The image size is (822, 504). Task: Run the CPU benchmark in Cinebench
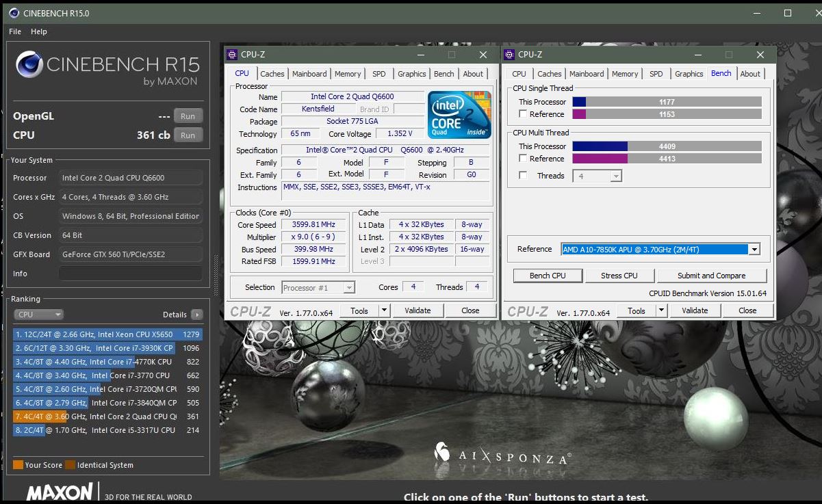click(188, 135)
